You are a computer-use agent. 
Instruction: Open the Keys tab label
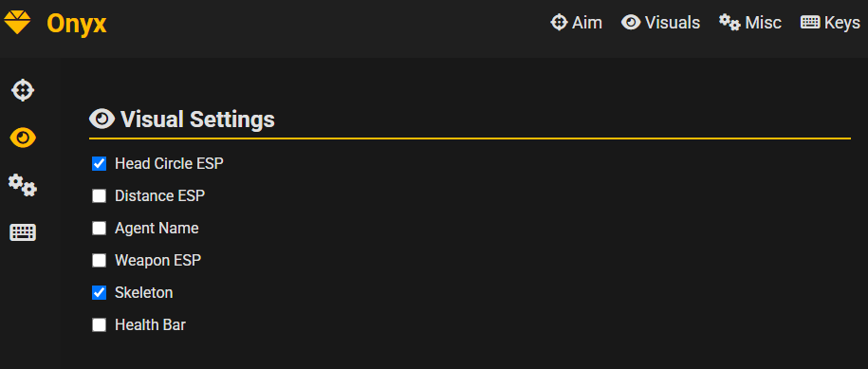[842, 23]
